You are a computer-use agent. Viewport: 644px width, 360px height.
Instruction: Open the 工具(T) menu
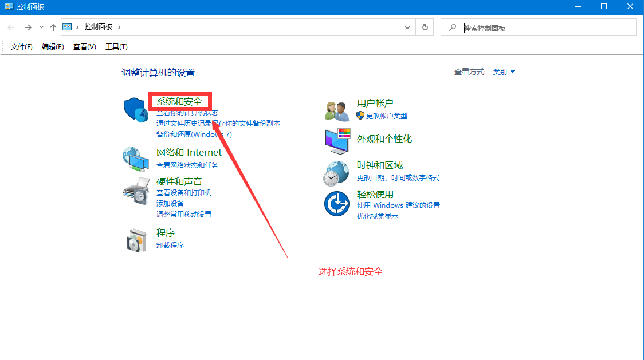116,47
